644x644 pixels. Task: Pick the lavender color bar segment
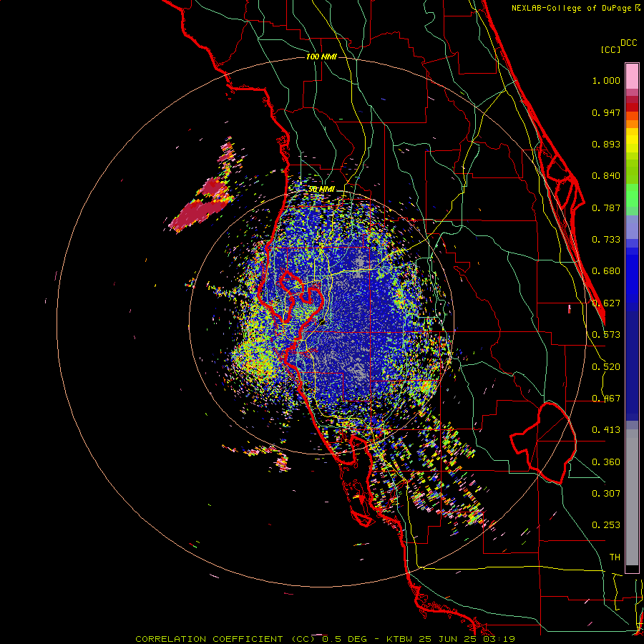click(632, 227)
